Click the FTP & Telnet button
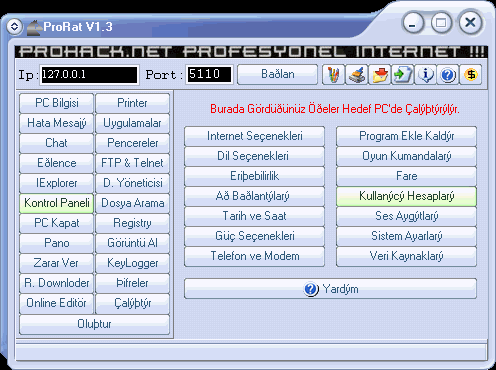This screenshot has width=496, height=370. click(132, 163)
